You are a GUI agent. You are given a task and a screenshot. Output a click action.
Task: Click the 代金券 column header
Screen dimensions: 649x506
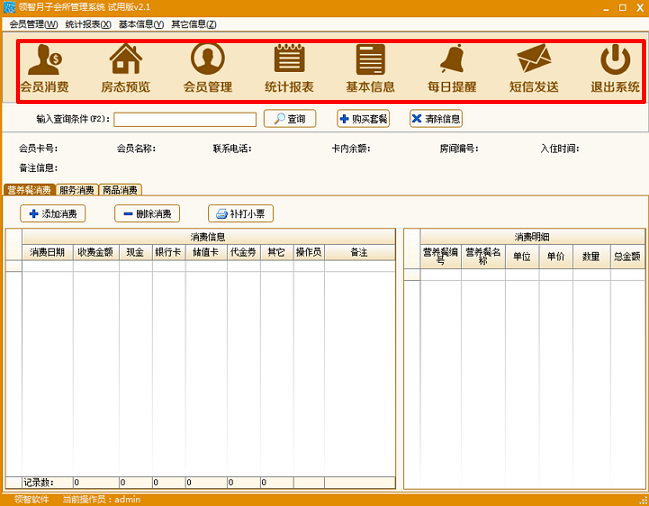[x=243, y=252]
